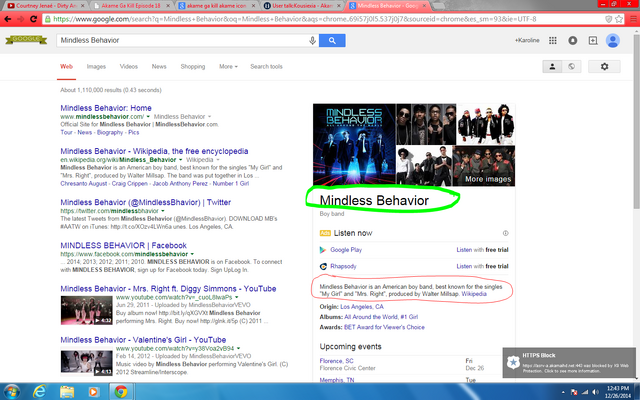Open dropdown arrow by Mrs. Right YouTube URL
640x400 pixels.
[236, 298]
